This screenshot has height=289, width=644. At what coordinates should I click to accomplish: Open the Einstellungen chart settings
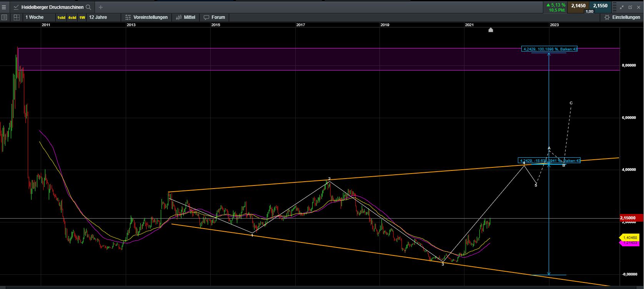coord(622,17)
